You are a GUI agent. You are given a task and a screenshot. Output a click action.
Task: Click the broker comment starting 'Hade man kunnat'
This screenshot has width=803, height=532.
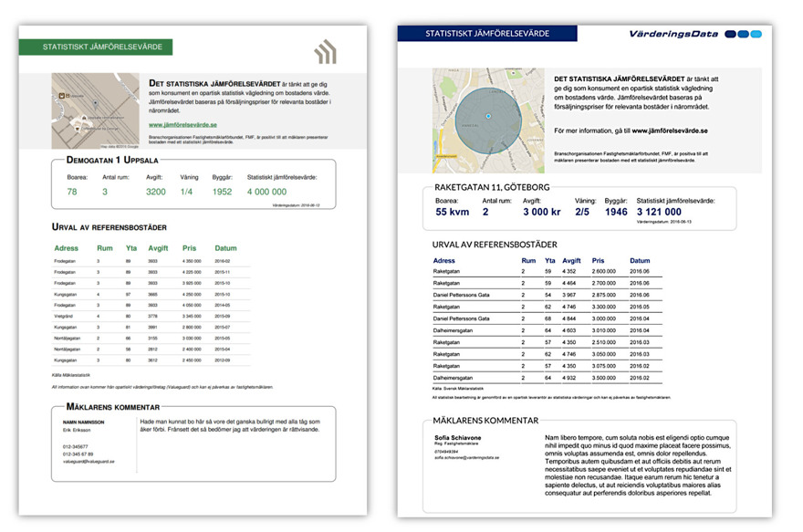(x=230, y=425)
